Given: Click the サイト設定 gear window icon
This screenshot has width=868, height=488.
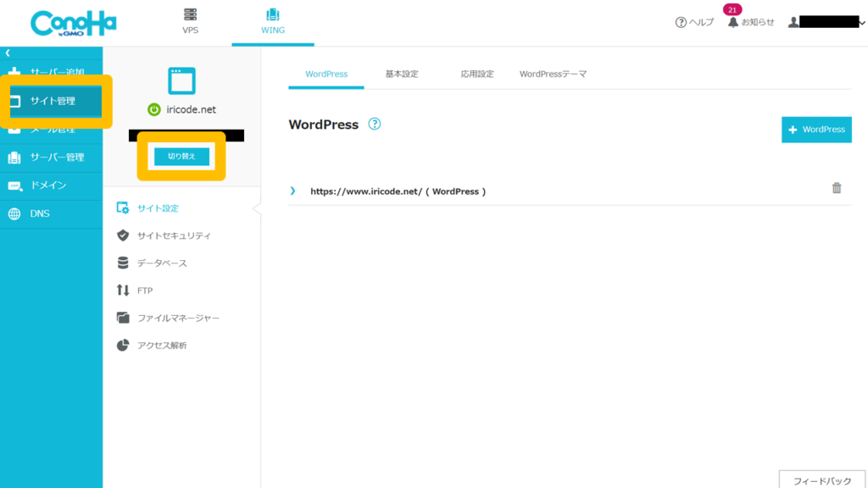Looking at the screenshot, I should [123, 208].
